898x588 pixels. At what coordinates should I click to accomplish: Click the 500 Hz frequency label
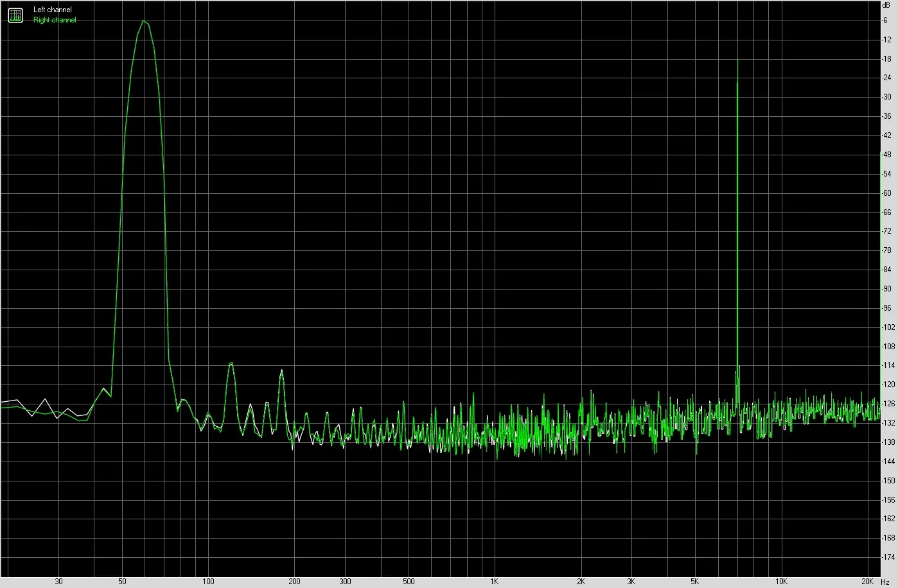(409, 582)
